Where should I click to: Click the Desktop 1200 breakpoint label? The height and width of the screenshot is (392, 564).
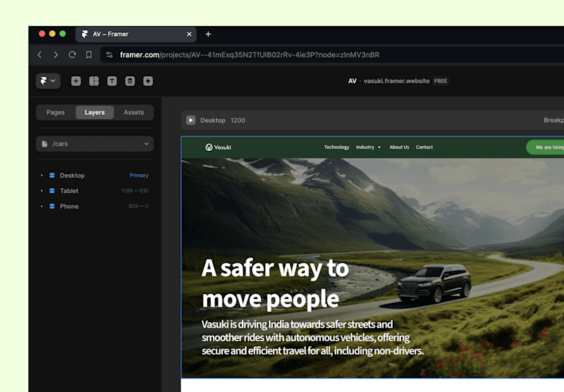coord(223,121)
